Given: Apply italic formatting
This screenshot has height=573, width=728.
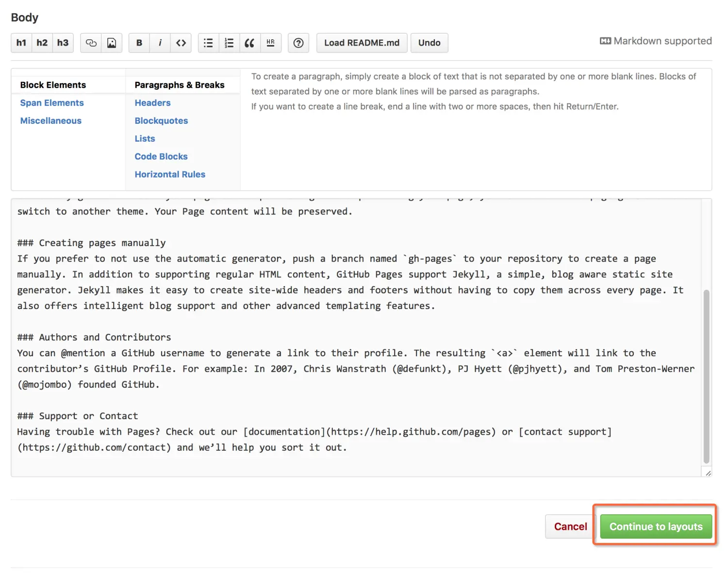Looking at the screenshot, I should tap(160, 43).
